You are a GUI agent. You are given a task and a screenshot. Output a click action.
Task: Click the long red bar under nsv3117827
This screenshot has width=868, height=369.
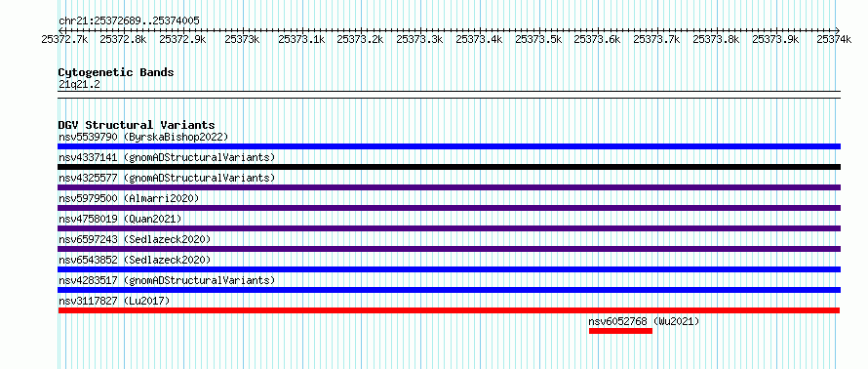(449, 310)
